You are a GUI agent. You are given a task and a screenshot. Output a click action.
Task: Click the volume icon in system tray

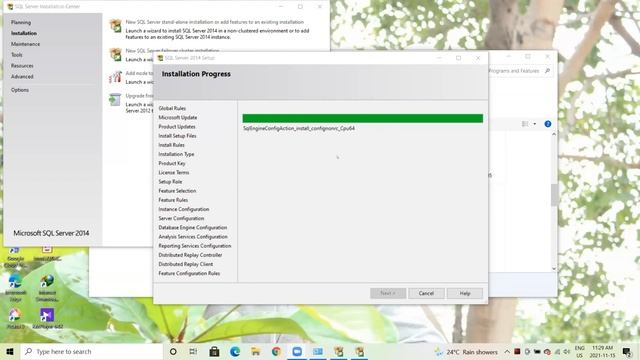pyautogui.click(x=567, y=352)
